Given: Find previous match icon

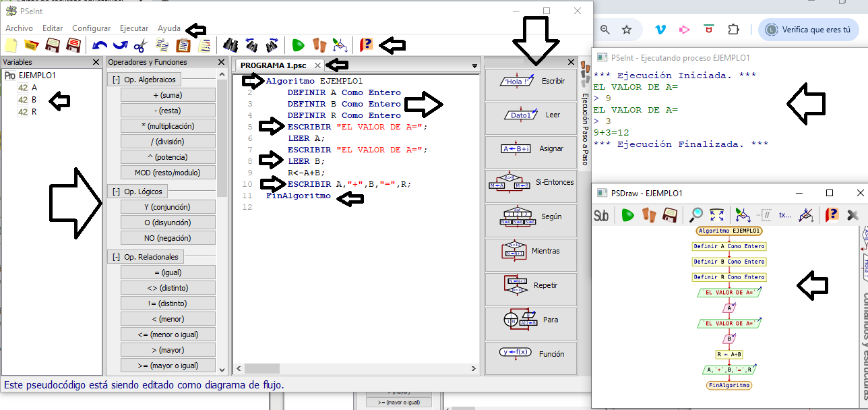Looking at the screenshot, I should click(251, 46).
